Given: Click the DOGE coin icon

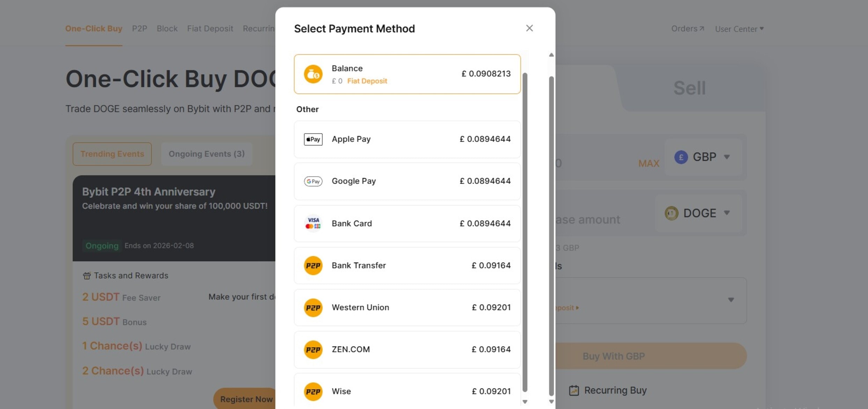Looking at the screenshot, I should (x=671, y=213).
